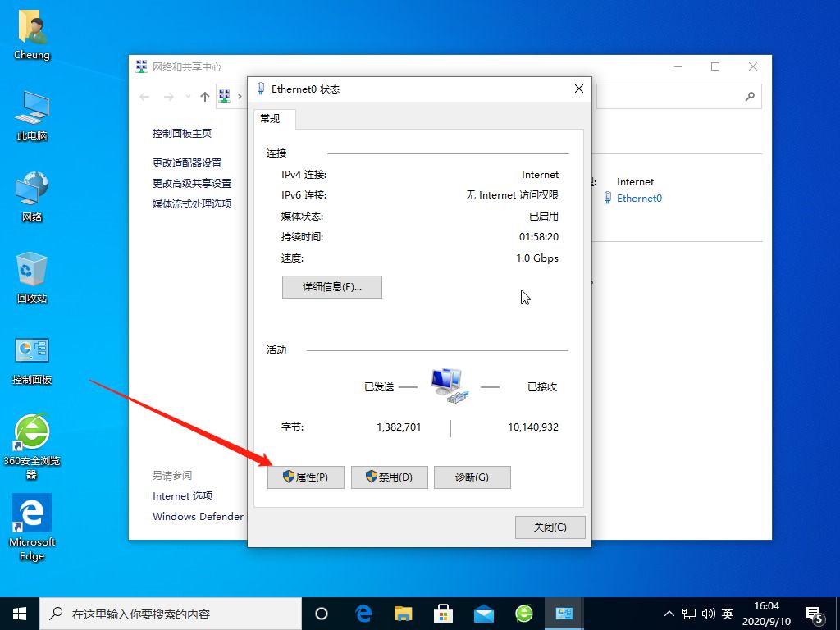This screenshot has height=630, width=840.
Task: Click the 属性 button indicated by the arrow
Action: click(305, 477)
